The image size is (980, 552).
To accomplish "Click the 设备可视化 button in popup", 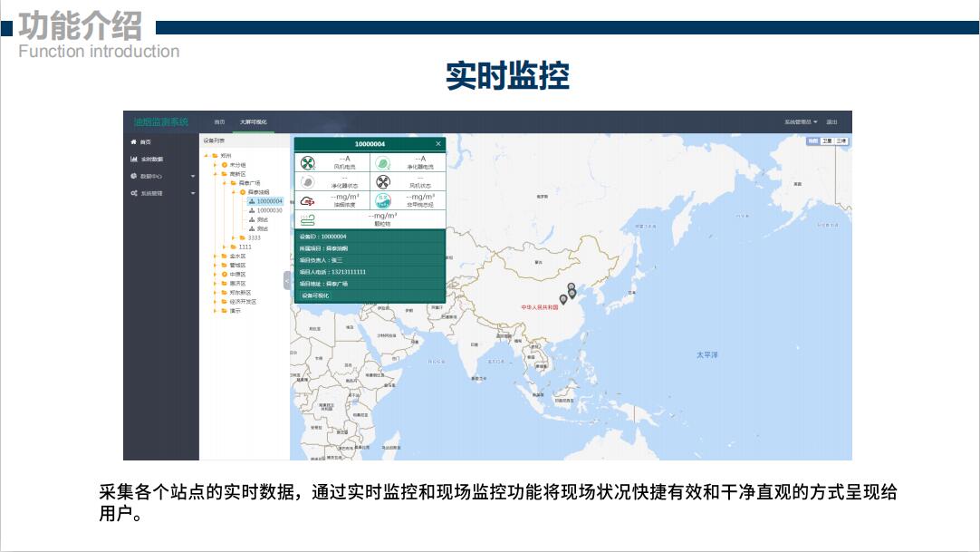I will tap(315, 295).
